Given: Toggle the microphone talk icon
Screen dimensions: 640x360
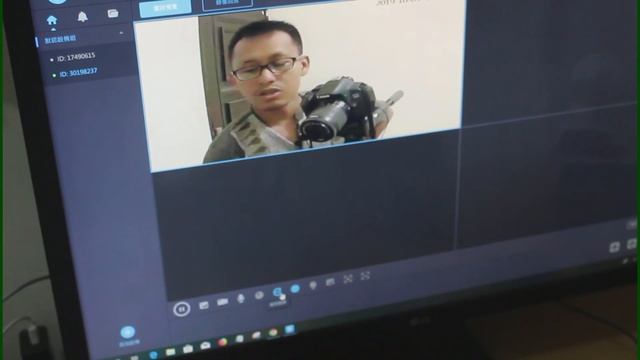Looking at the screenshot, I should point(241,298).
